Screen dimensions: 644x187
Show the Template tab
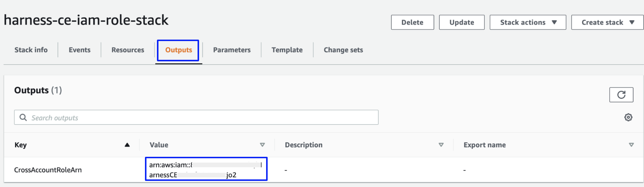pos(287,50)
